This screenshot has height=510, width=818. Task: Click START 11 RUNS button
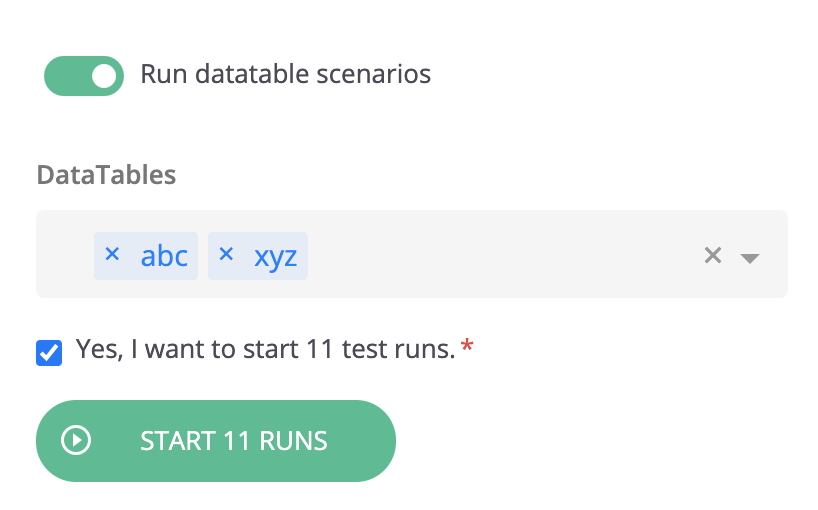click(216, 441)
